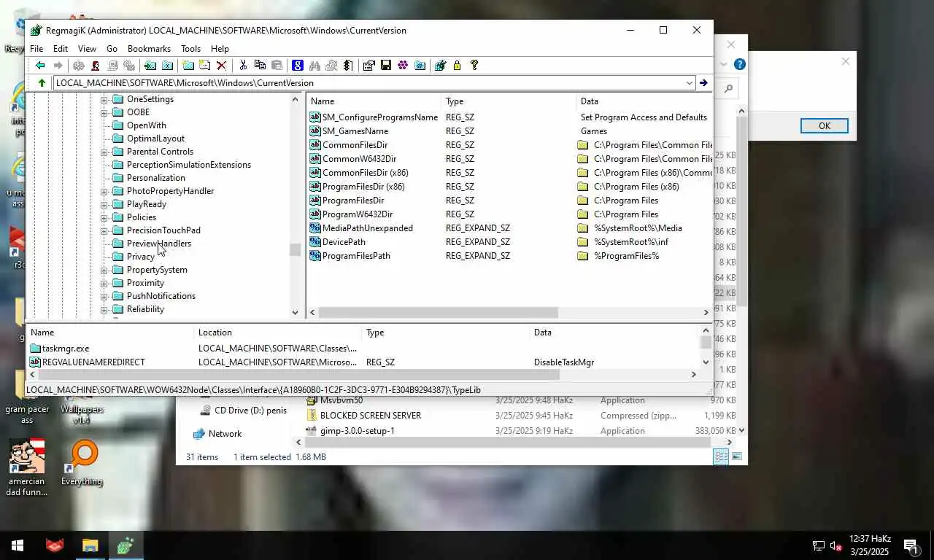Screen dimensions: 934x560
Task: Open the notification center icon
Action: (x=911, y=545)
